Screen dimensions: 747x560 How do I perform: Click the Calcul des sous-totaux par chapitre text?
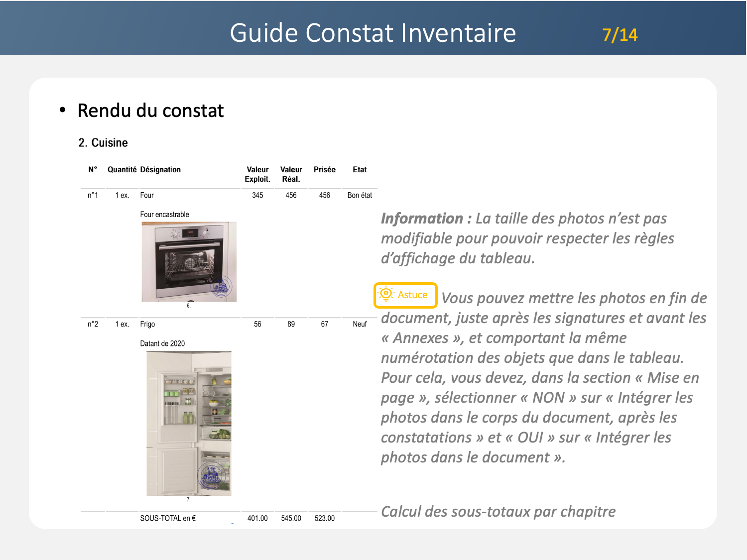(x=498, y=512)
